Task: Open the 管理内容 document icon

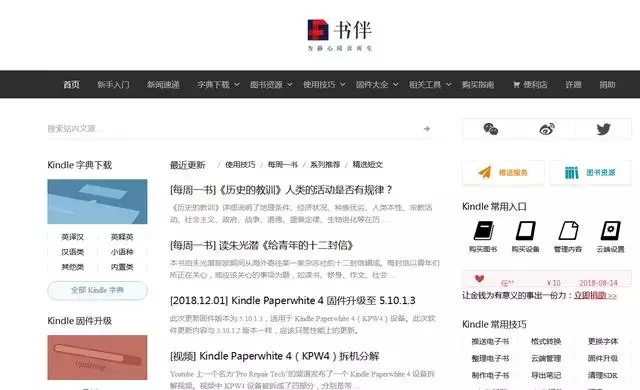Action: pos(568,230)
